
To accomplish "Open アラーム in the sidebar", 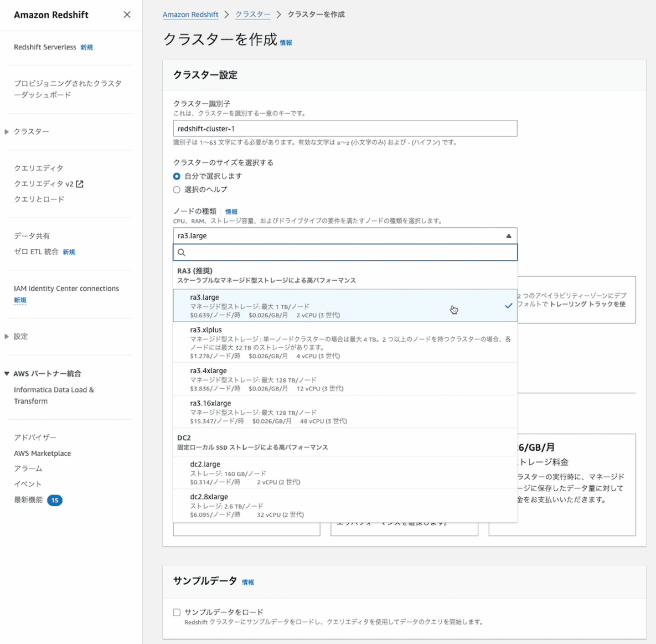I will coord(28,468).
